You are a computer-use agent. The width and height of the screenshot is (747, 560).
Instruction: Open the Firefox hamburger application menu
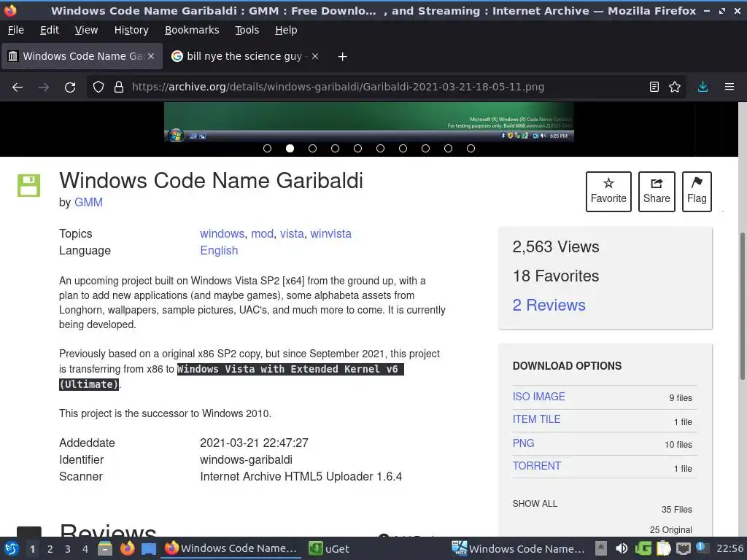click(729, 87)
